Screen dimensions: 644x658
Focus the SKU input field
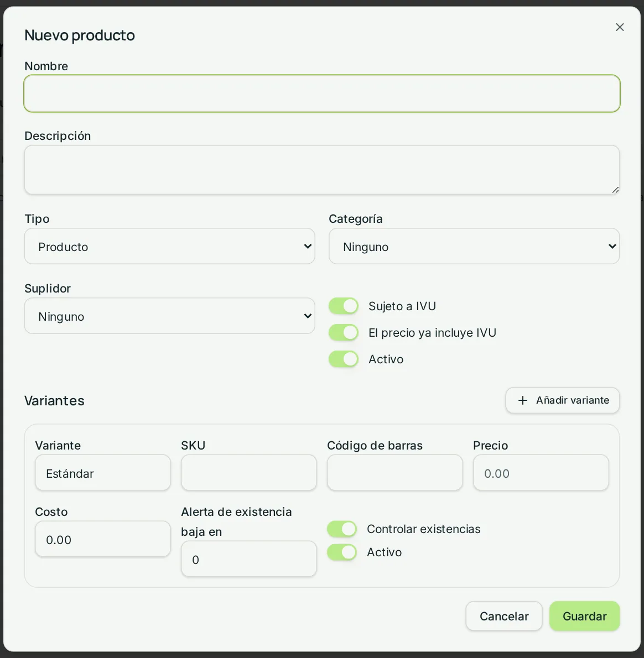[x=249, y=473]
